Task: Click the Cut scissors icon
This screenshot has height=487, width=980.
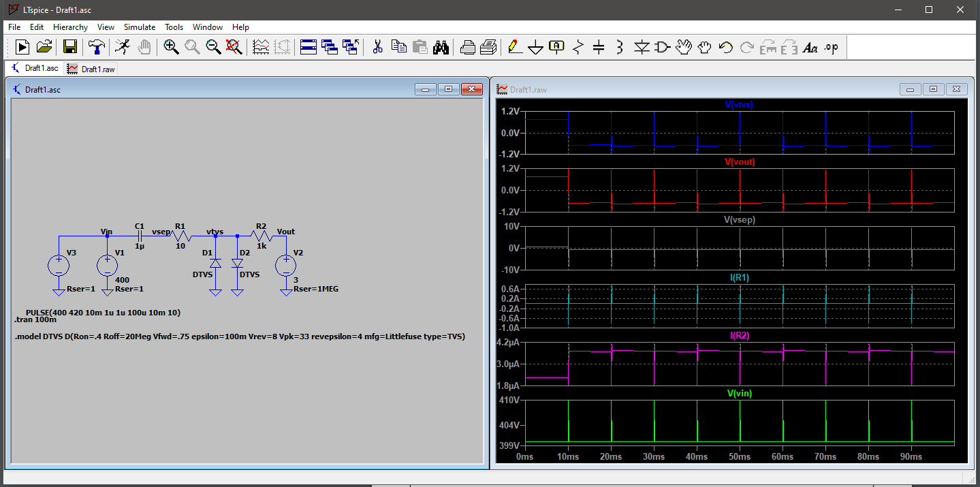Action: tap(377, 47)
